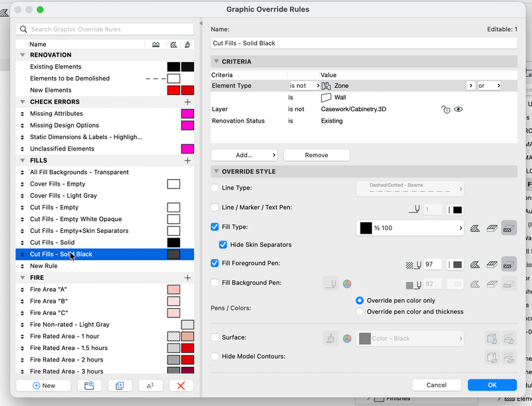Click the collapse left panel arrow
Viewport: 532px width, 406px height.
click(201, 23)
